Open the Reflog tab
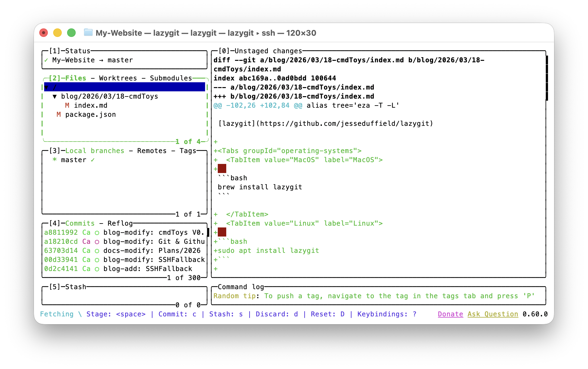588x369 pixels. tap(120, 223)
